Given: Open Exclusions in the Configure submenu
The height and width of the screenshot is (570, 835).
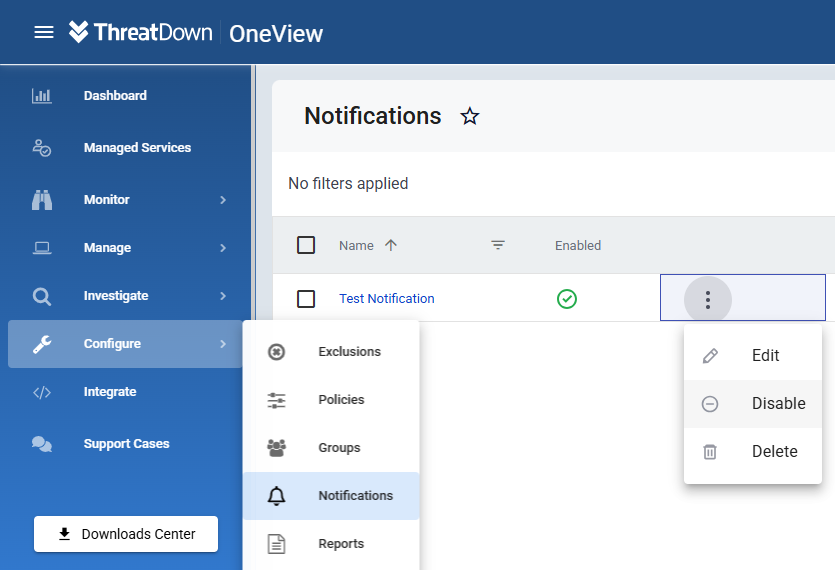Looking at the screenshot, I should coord(331,352).
